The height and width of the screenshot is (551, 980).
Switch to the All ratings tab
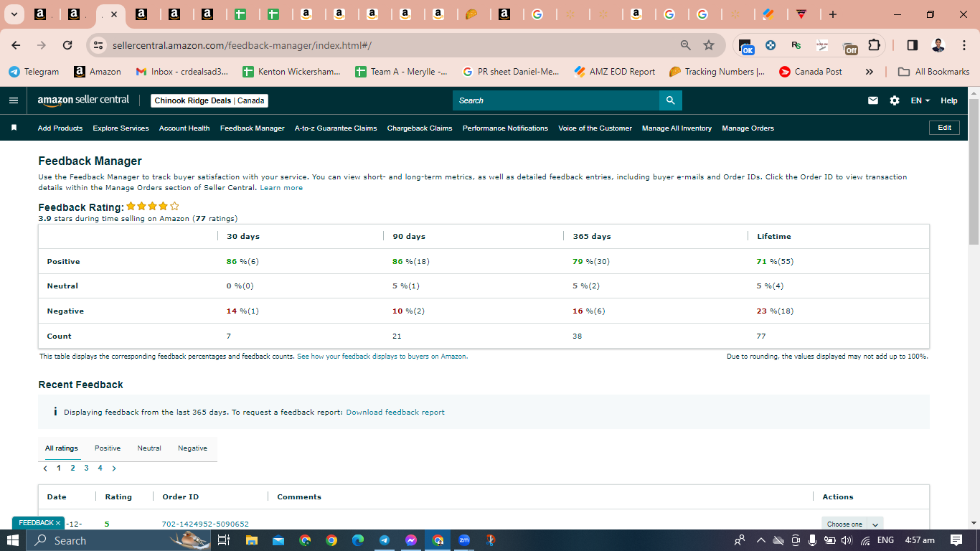click(62, 448)
